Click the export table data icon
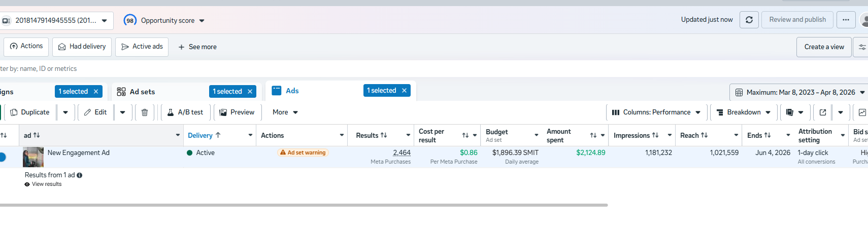This screenshot has width=868, height=233. coord(823,112)
